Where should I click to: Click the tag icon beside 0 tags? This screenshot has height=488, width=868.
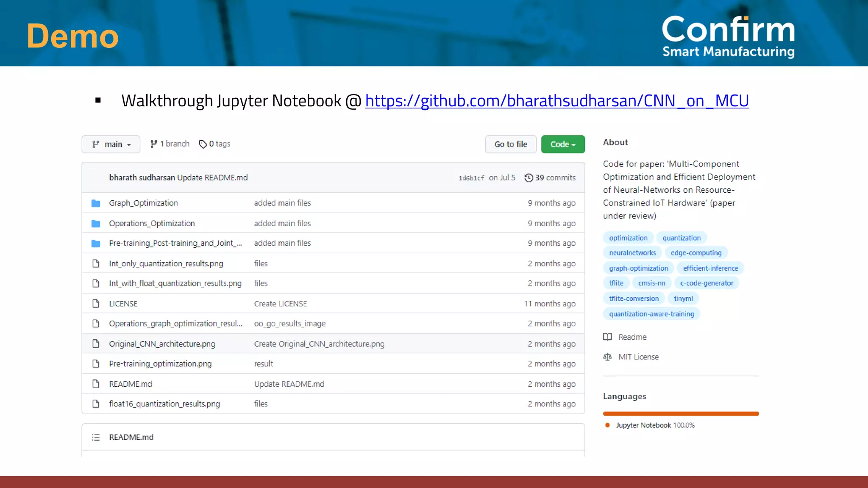(203, 144)
